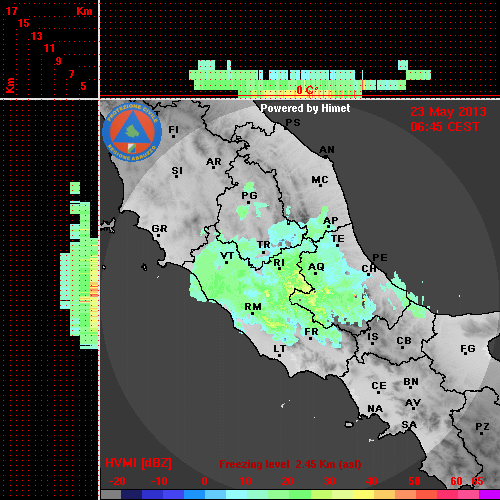Click the AQ city marker
The image size is (500, 500).
pyautogui.click(x=315, y=274)
